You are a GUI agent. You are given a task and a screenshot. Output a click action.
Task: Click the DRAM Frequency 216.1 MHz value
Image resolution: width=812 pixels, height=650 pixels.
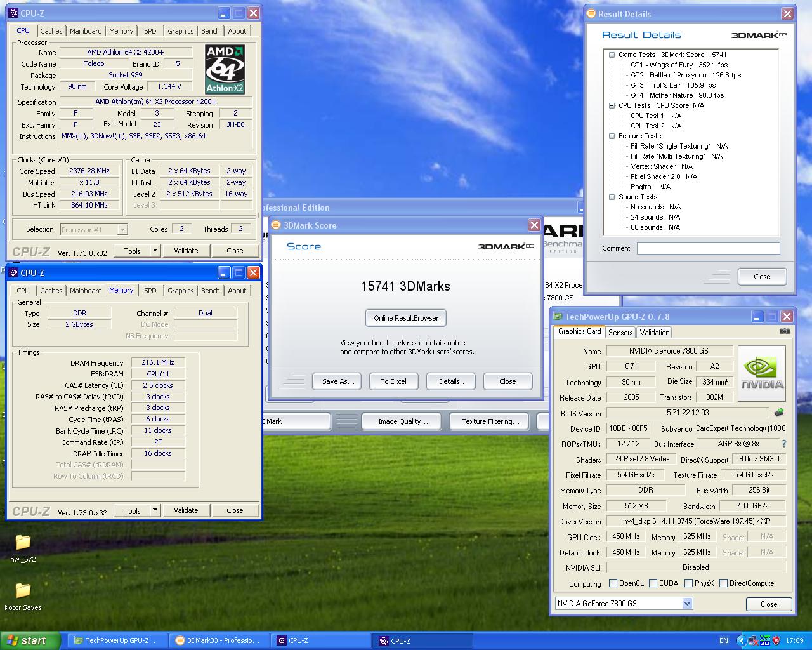tap(158, 362)
